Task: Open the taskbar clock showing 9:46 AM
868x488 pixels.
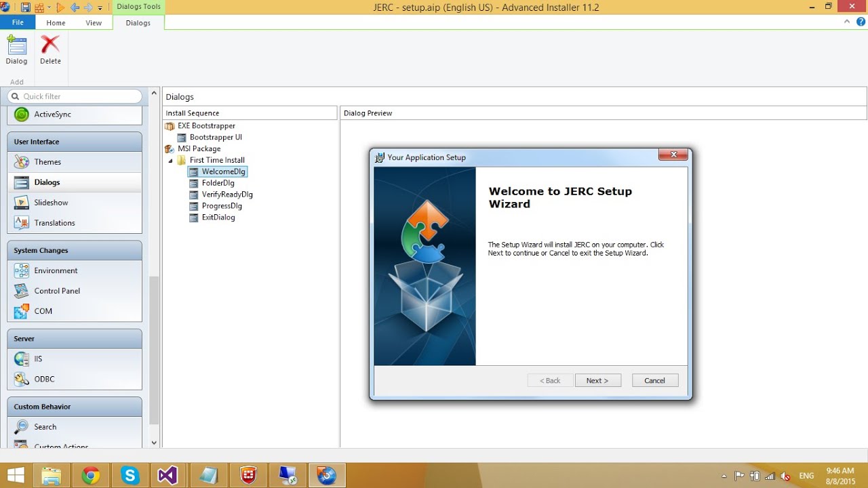Action: [841, 476]
